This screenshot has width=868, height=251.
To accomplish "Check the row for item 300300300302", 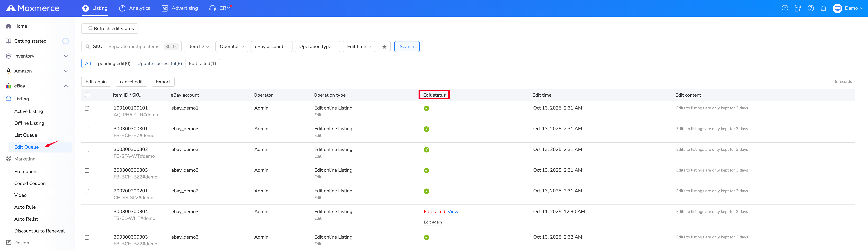I will click(87, 150).
